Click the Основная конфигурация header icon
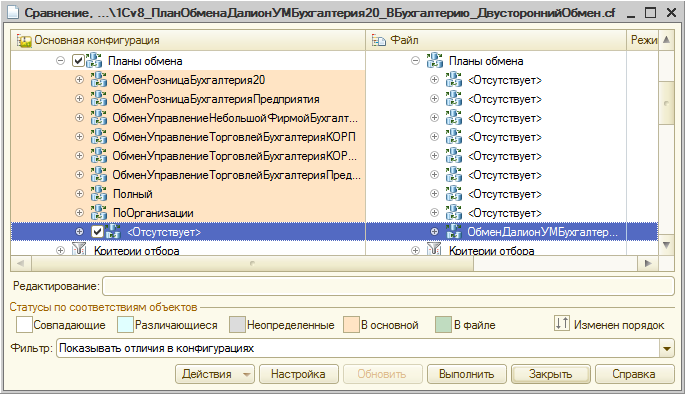 24,41
